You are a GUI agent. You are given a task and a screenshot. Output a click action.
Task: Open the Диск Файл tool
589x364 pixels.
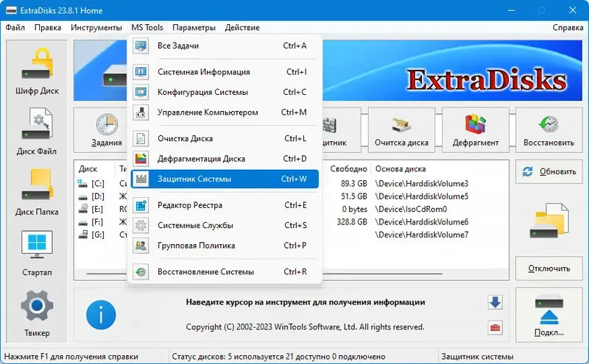[x=37, y=132]
